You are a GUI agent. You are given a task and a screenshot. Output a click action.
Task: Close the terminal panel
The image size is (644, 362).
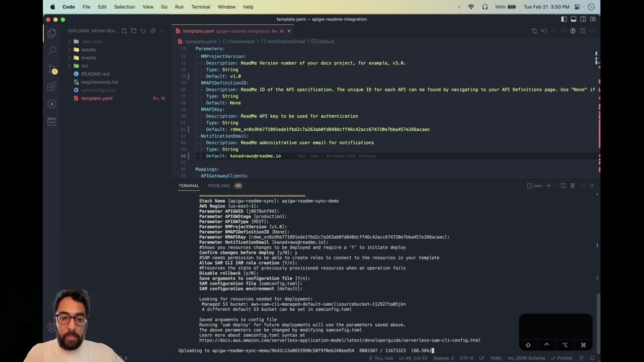coord(592,186)
